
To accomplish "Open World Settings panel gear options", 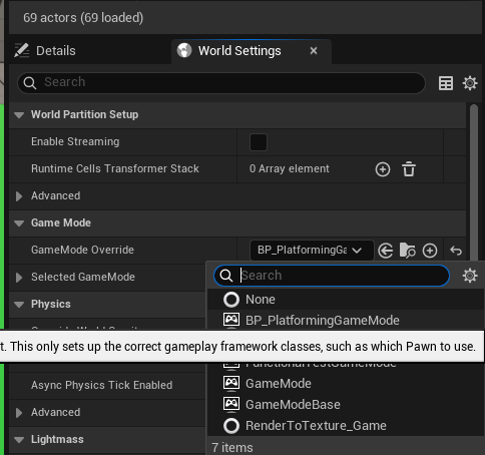I will click(470, 83).
